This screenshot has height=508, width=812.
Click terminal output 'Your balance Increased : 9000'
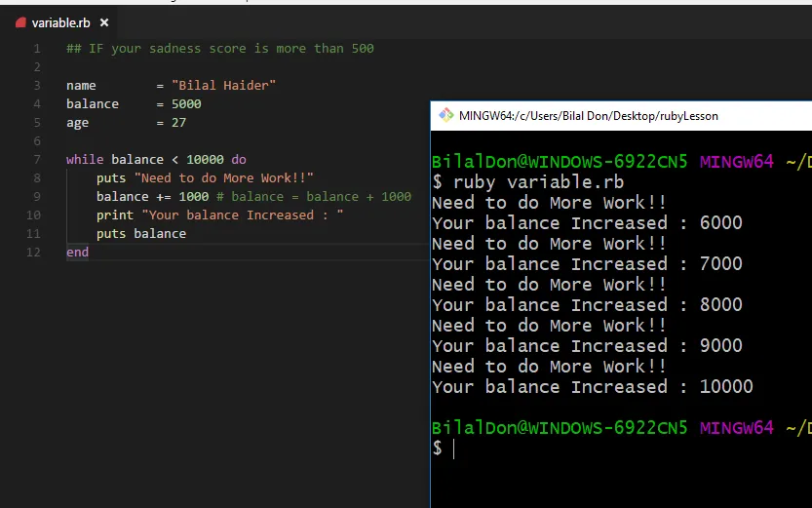pos(587,346)
